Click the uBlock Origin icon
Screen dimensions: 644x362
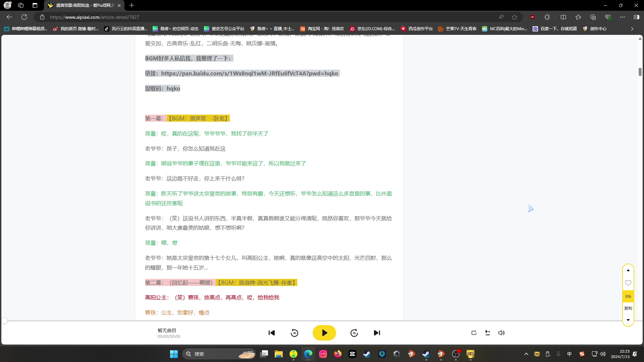[x=532, y=17]
